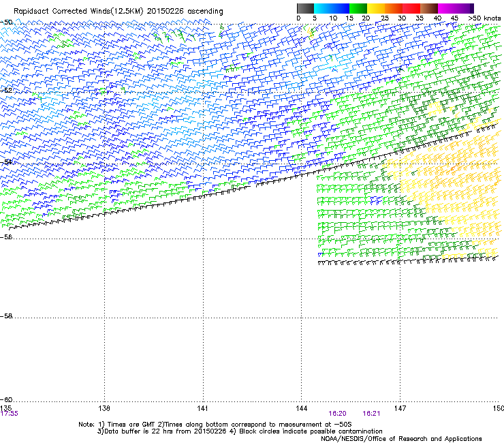504x443 pixels.
Task: Click the orange 25-30 knots legend swatch
Action: 394,8
